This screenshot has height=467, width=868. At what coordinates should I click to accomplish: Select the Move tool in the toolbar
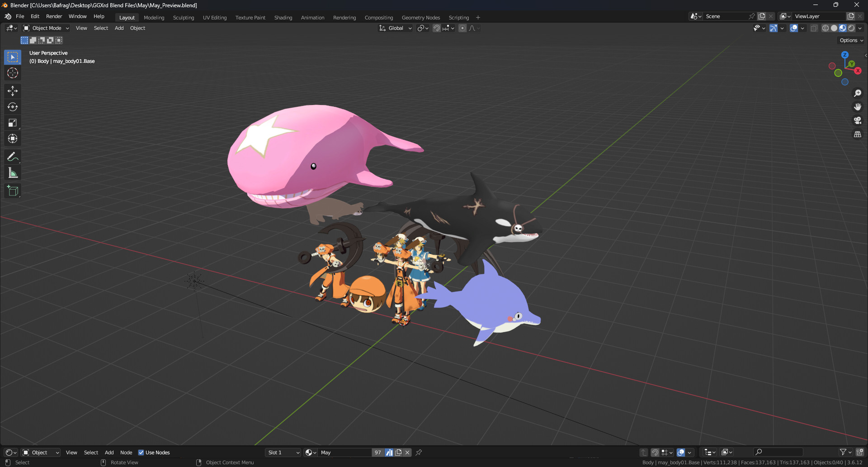(12, 91)
